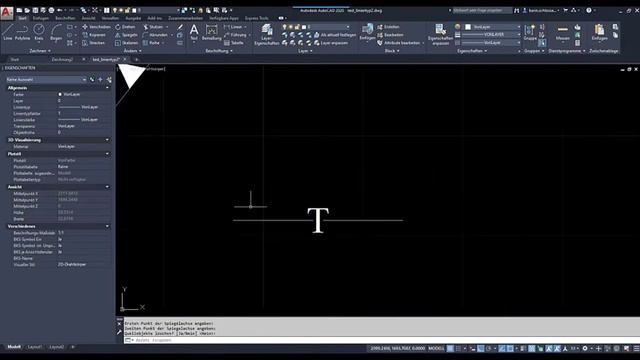This screenshot has width=640, height=360.
Task: Open the AutoCAD application menu
Action: coord(7,13)
